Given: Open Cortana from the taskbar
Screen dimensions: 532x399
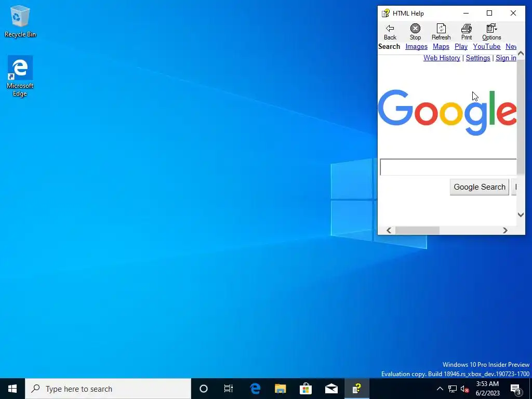Looking at the screenshot, I should tap(204, 389).
